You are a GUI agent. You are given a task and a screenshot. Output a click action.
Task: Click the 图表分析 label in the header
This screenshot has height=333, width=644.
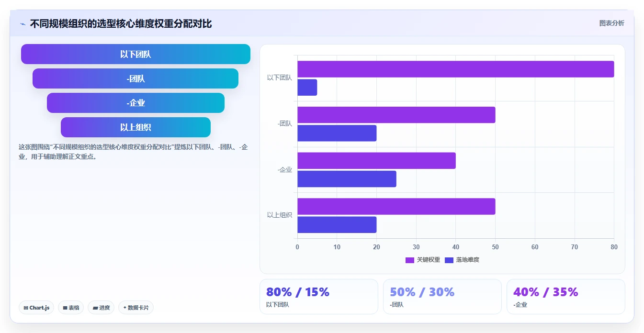[x=611, y=23]
